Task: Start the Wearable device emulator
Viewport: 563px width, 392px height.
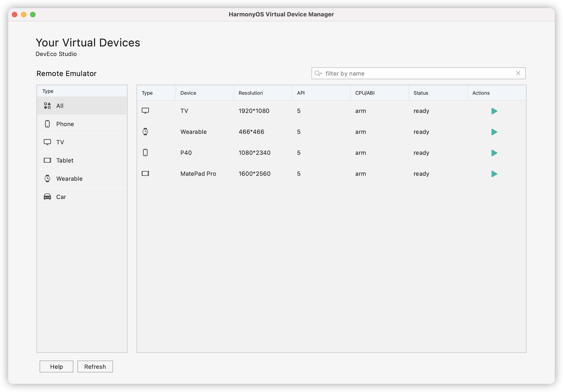Action: [494, 132]
